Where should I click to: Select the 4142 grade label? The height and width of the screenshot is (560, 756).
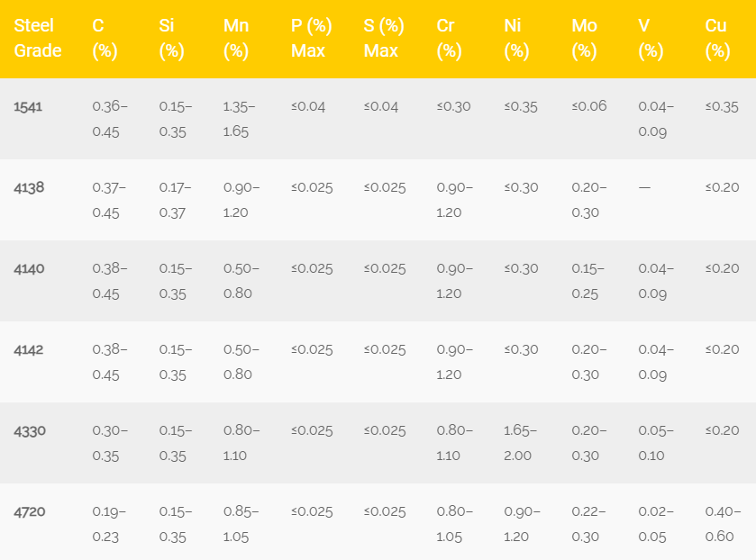29,349
